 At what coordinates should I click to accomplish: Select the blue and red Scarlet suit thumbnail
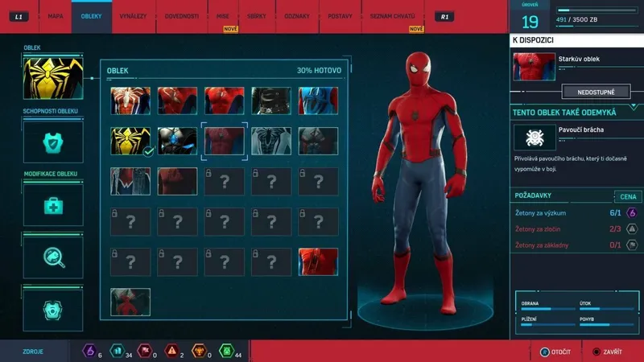318,101
